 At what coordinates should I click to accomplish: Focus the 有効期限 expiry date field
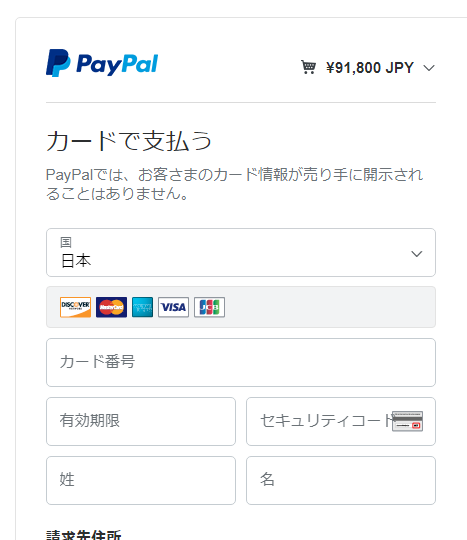tap(141, 421)
